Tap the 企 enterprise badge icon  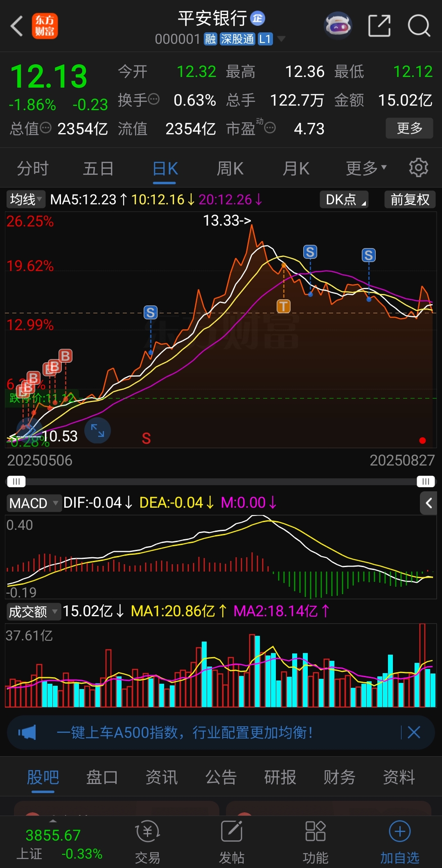coord(257,18)
